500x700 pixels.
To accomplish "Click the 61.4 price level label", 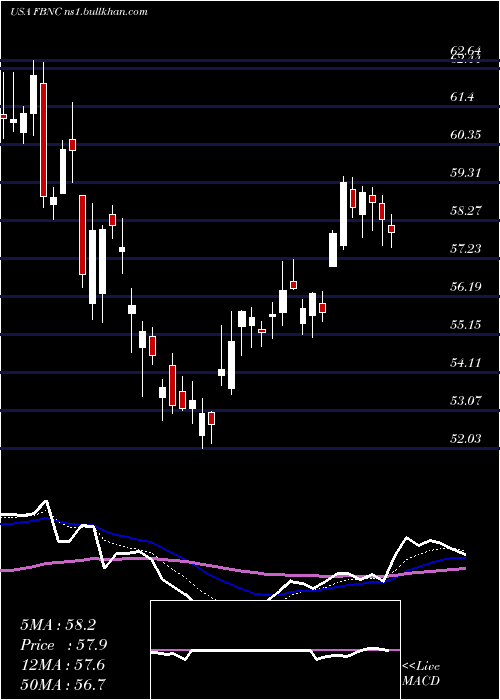I will 462,96.
